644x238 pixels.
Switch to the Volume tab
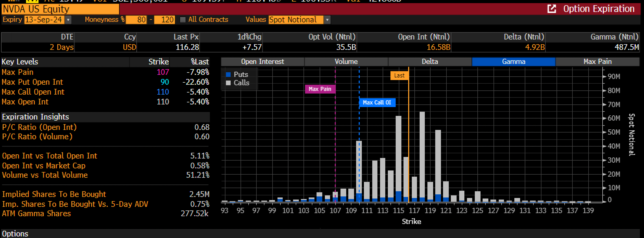(x=346, y=62)
